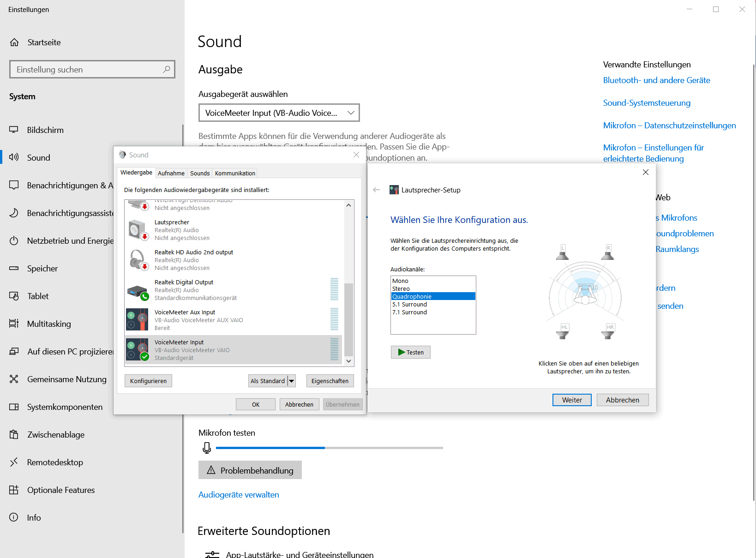The image size is (756, 558).
Task: Select Stereo in Audiokanäle list
Action: coord(433,288)
